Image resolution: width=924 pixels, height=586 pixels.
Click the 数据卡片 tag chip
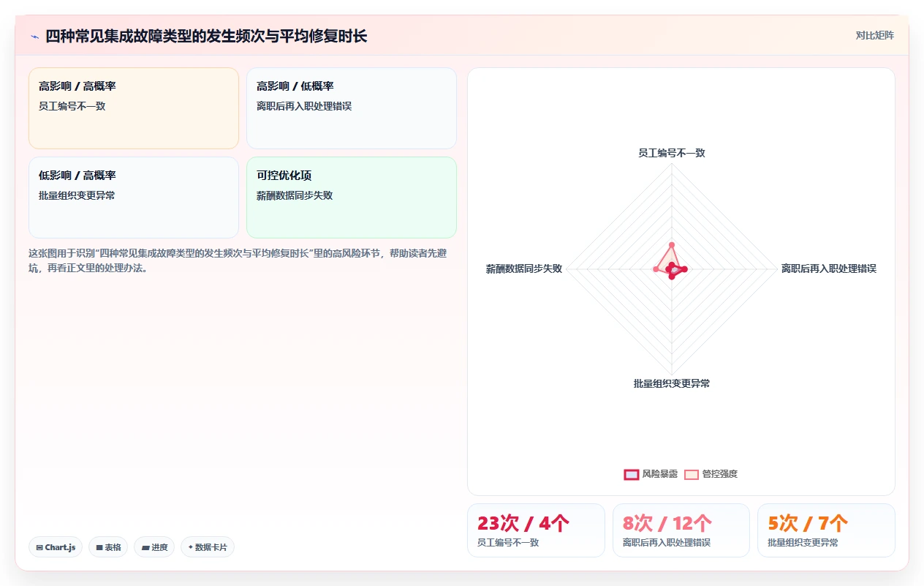[x=208, y=547]
